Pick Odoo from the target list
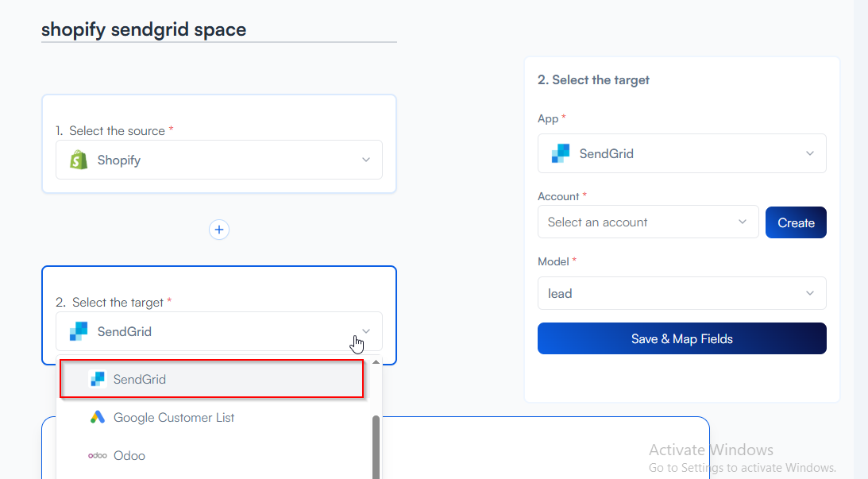This screenshot has width=868, height=479. click(x=129, y=455)
